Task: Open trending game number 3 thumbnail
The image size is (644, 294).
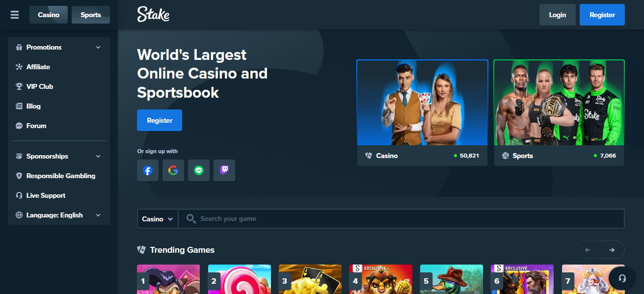Action: [310, 279]
